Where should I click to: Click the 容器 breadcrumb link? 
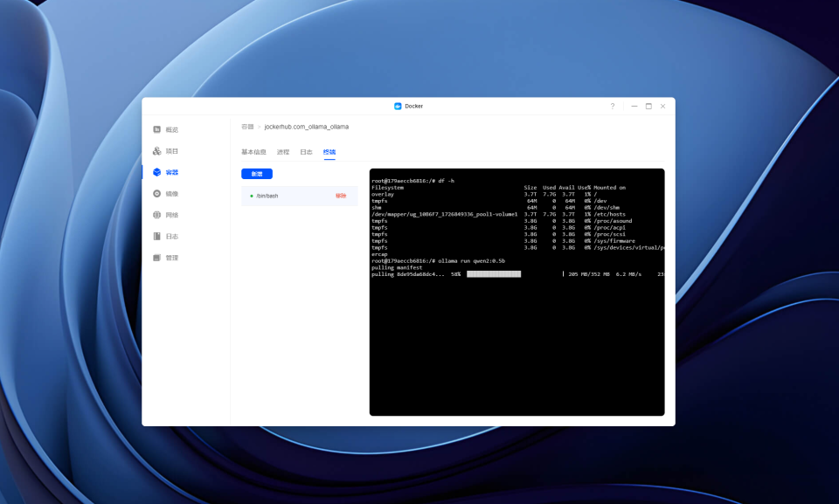(247, 127)
